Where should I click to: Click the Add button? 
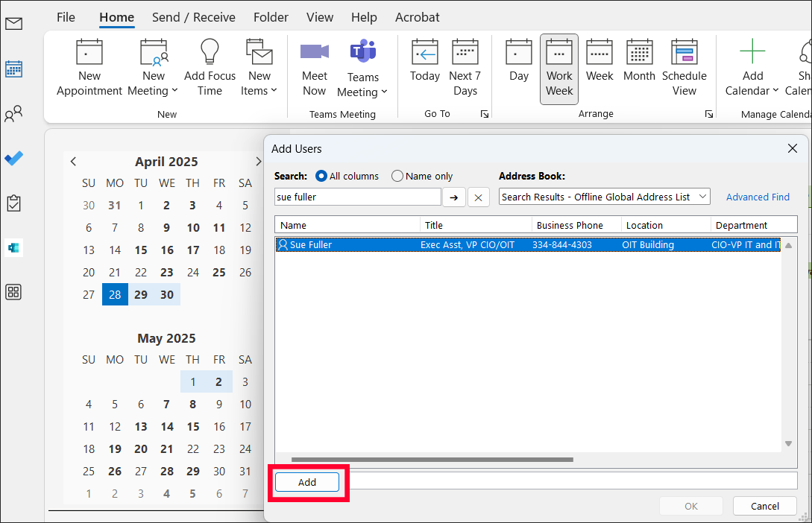(x=307, y=482)
